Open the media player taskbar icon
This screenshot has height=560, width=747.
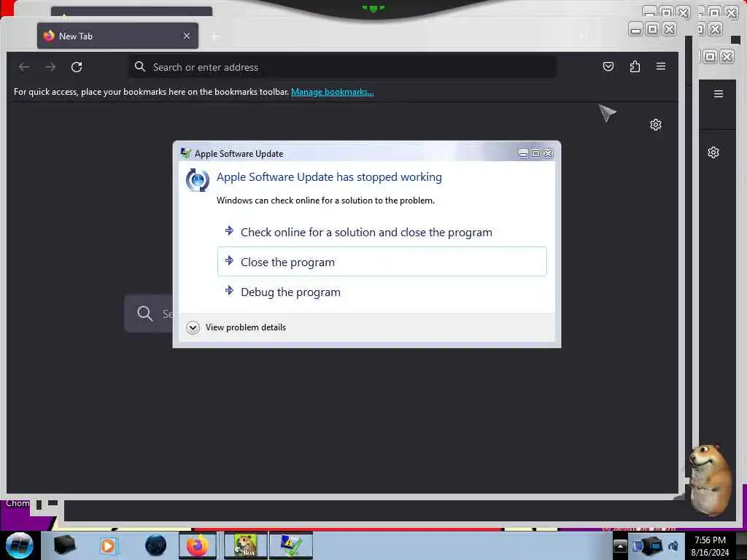point(109,545)
